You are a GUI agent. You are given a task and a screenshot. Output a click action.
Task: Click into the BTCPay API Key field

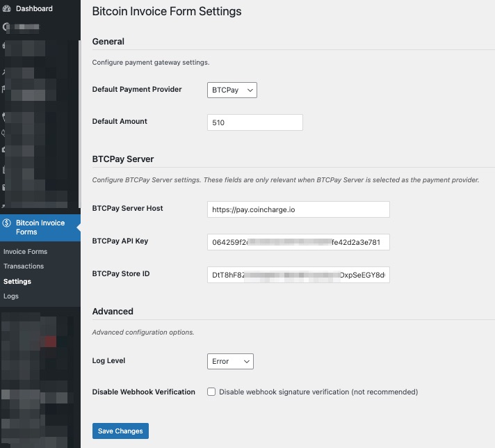pyautogui.click(x=298, y=242)
